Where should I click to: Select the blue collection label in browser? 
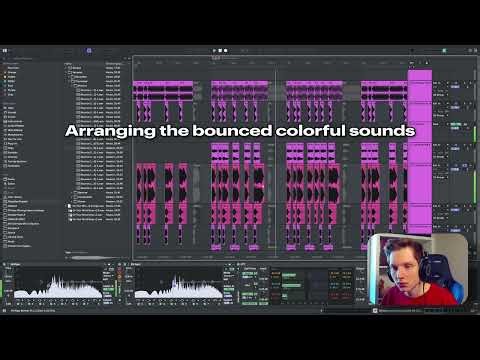coord(10,86)
